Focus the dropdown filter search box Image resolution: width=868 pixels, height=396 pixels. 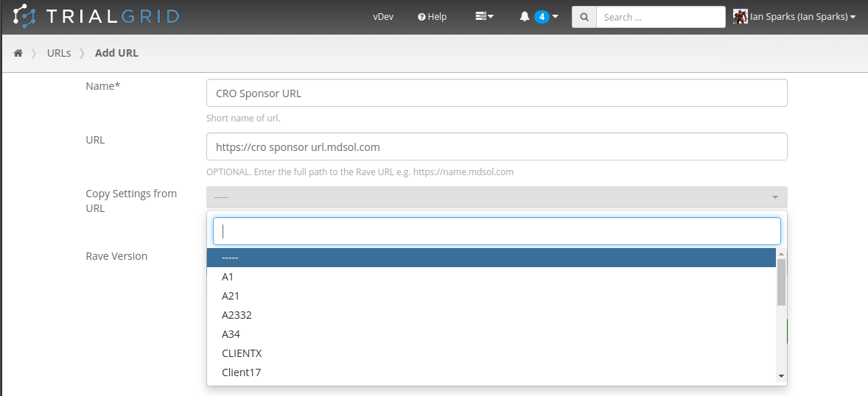pyautogui.click(x=497, y=231)
